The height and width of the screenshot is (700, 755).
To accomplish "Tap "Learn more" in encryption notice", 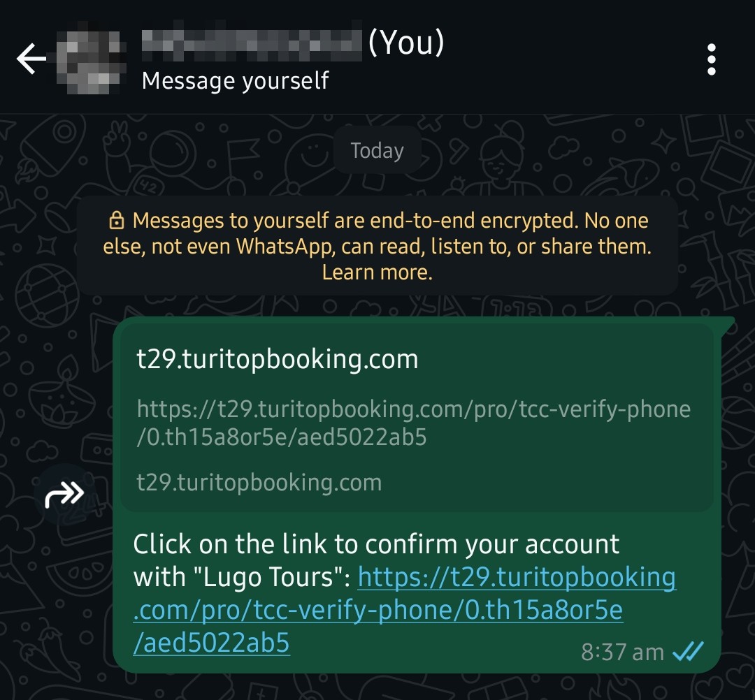I will coord(377,272).
